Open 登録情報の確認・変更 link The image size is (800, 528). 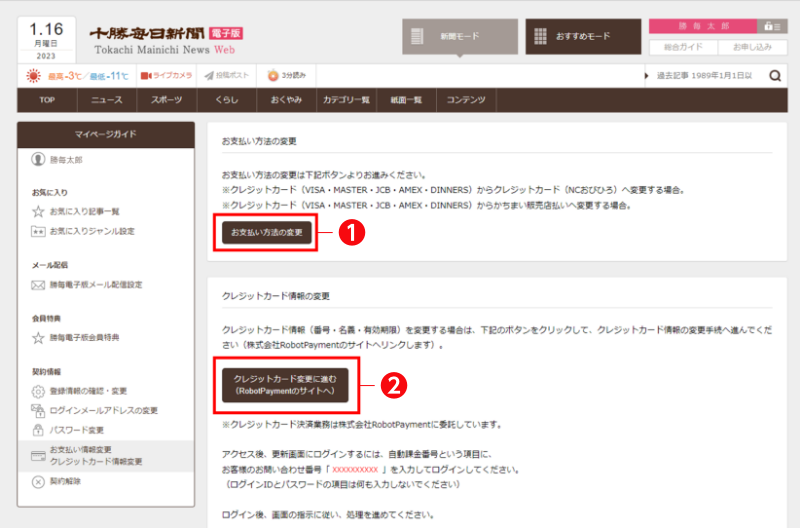coord(88,391)
